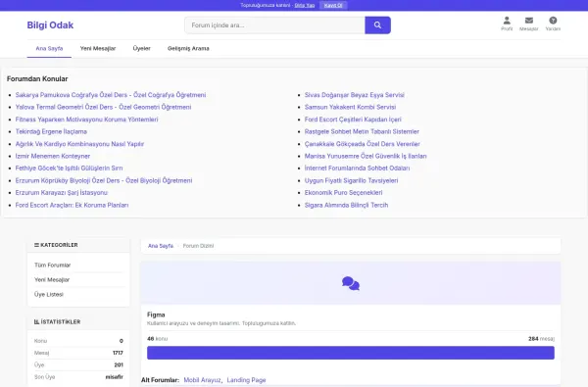Open Uygun Fiyatlı Sigarillo Tavsiyeleri topic
The image size is (588, 387).
coord(352,180)
